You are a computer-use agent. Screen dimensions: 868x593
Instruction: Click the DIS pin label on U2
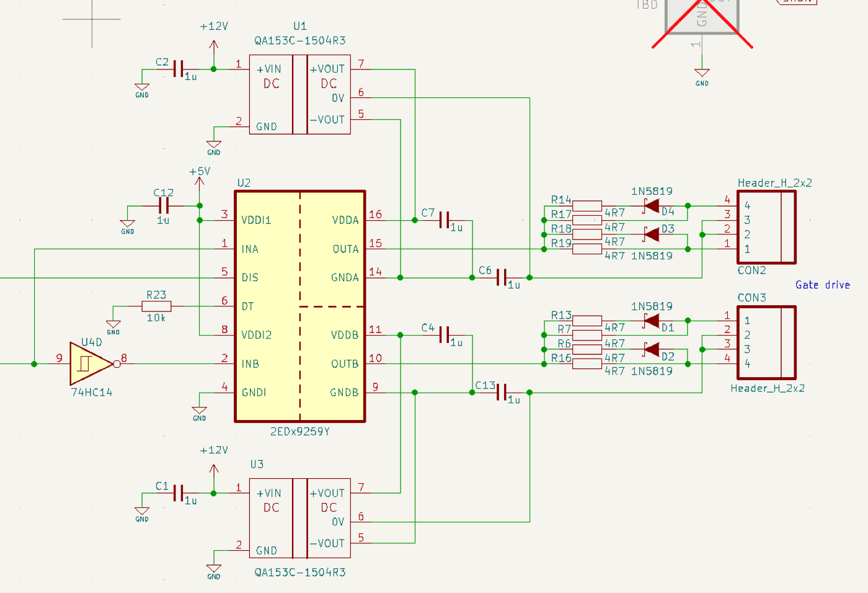[x=250, y=278]
